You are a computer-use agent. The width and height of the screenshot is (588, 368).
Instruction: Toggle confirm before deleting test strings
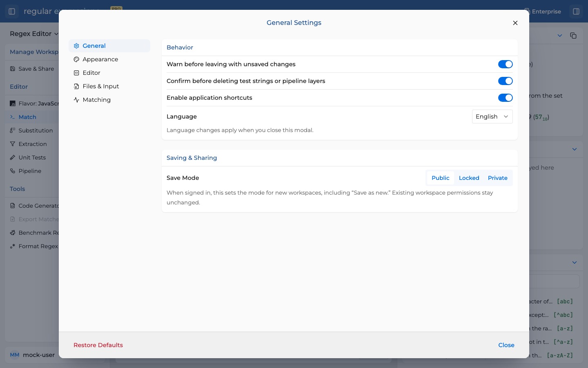tap(506, 81)
